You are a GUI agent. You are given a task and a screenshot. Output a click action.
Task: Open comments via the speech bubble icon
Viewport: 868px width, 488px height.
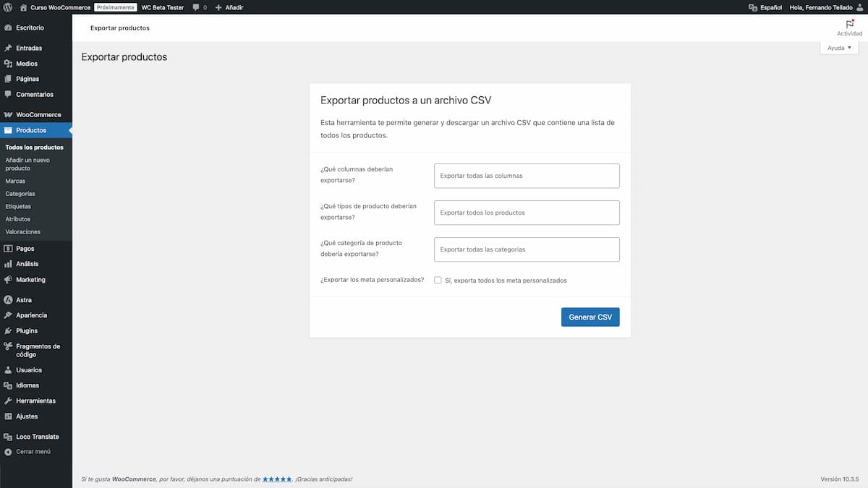click(195, 7)
